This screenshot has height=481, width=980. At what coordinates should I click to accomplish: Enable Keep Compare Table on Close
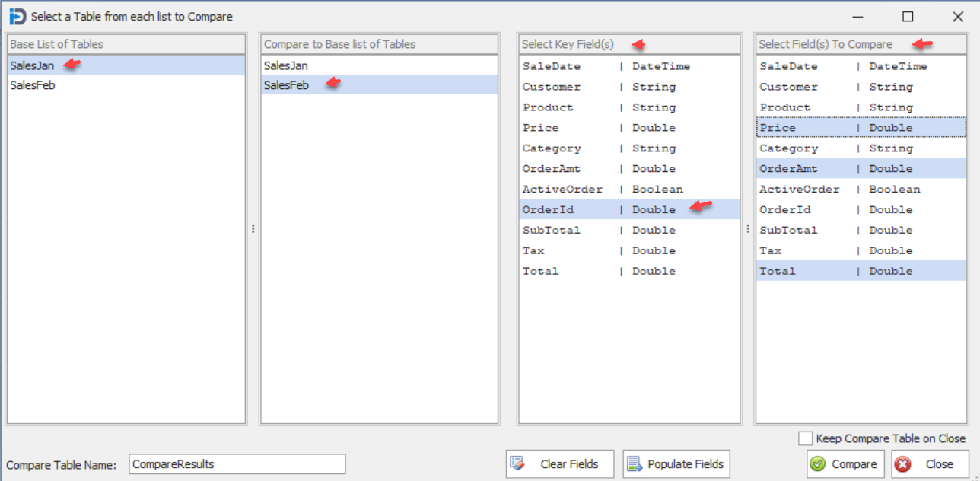click(x=803, y=438)
